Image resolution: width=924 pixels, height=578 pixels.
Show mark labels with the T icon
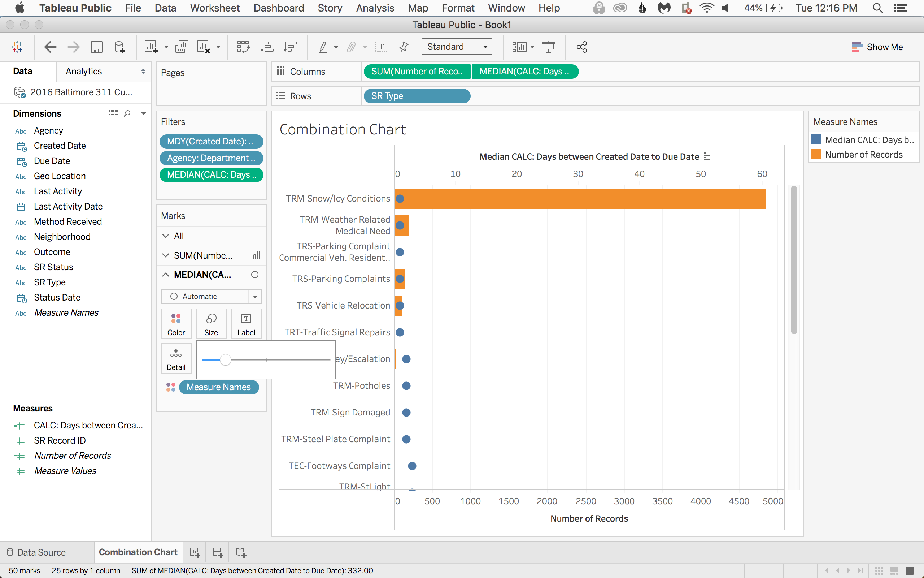(381, 47)
